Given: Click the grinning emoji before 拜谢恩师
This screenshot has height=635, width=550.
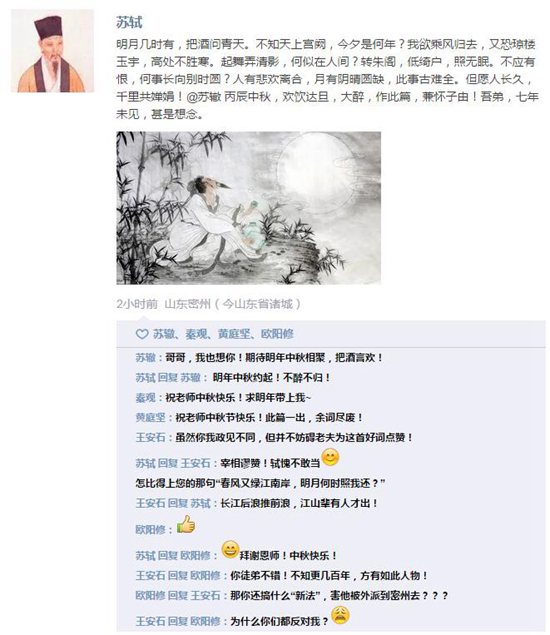Looking at the screenshot, I should pyautogui.click(x=230, y=550).
